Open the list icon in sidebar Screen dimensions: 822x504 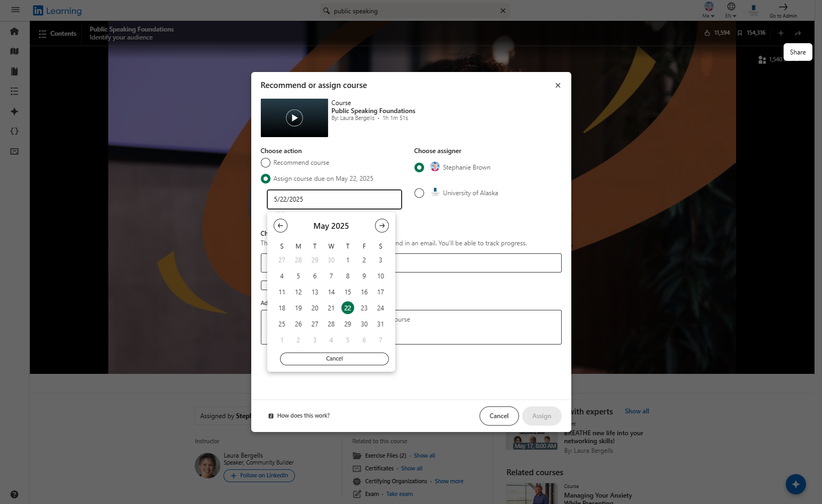tap(14, 91)
